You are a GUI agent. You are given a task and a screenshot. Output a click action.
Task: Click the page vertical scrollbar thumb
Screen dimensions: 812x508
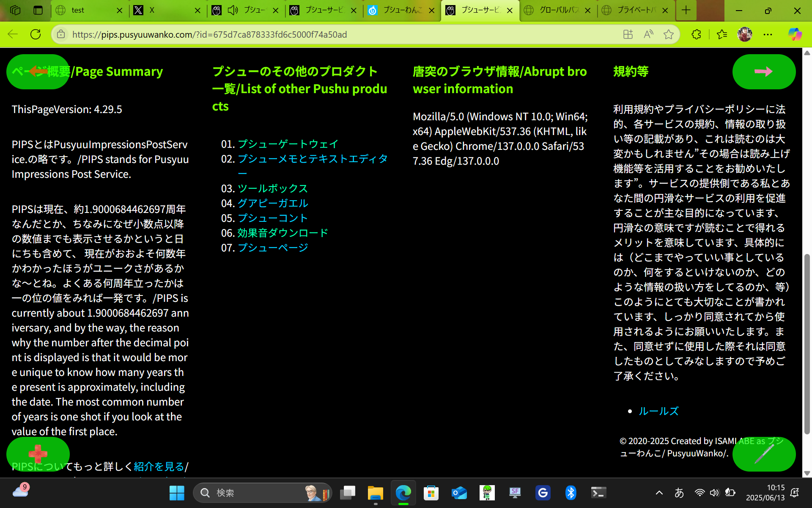click(807, 344)
